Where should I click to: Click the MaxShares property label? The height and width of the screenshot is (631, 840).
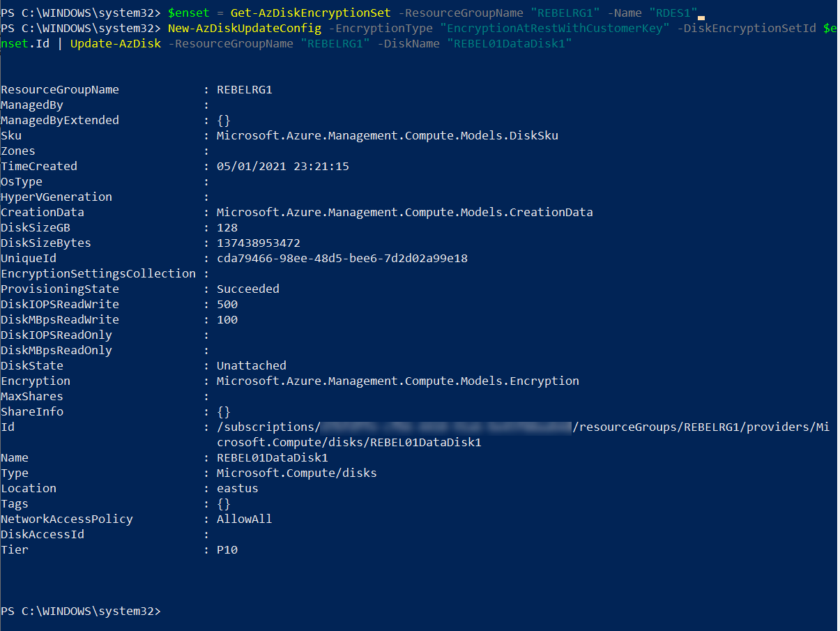pos(32,397)
